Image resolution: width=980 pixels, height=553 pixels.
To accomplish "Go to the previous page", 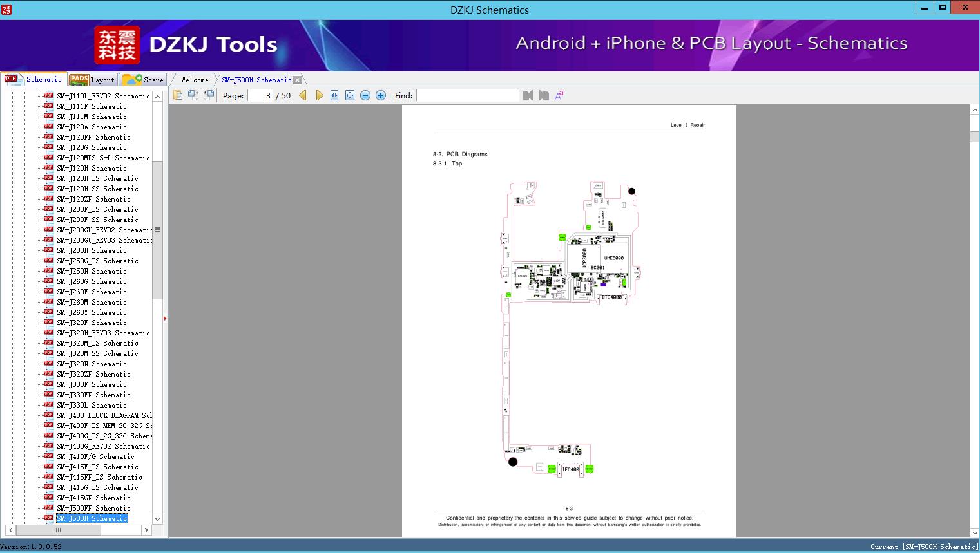I will point(303,95).
